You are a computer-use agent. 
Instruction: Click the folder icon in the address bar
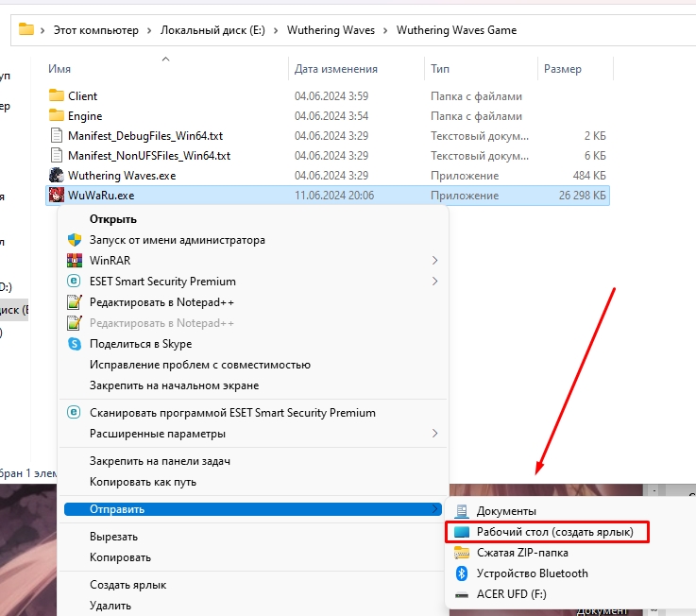coord(26,29)
